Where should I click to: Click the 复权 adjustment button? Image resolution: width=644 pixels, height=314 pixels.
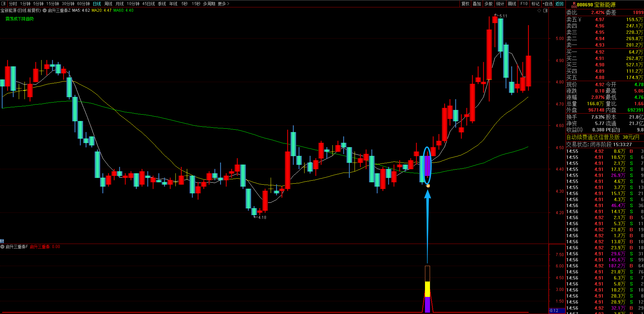(466, 4)
